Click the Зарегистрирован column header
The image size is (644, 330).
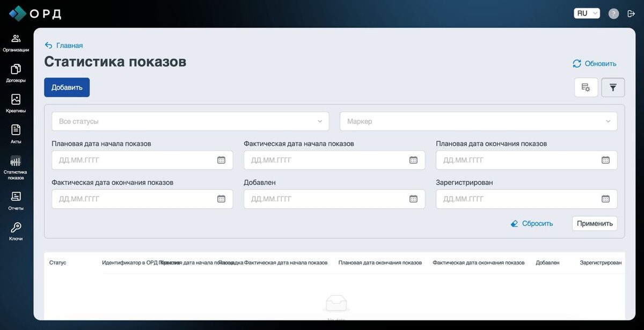click(x=601, y=262)
